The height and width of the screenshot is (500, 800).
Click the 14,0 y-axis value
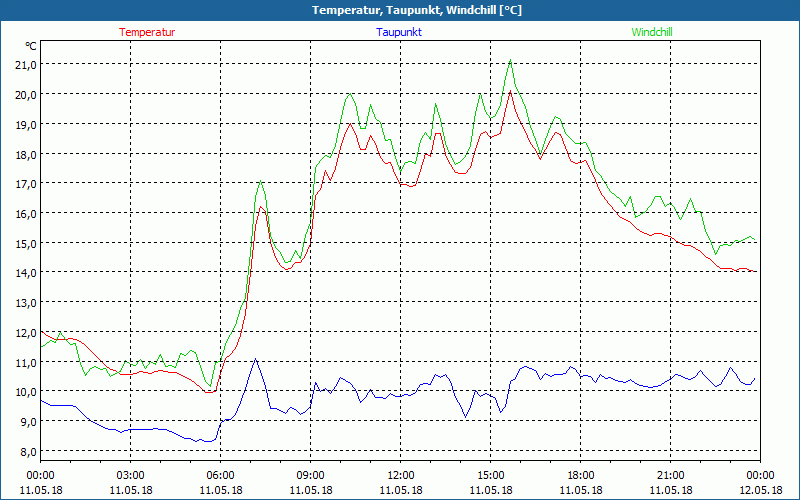point(27,272)
